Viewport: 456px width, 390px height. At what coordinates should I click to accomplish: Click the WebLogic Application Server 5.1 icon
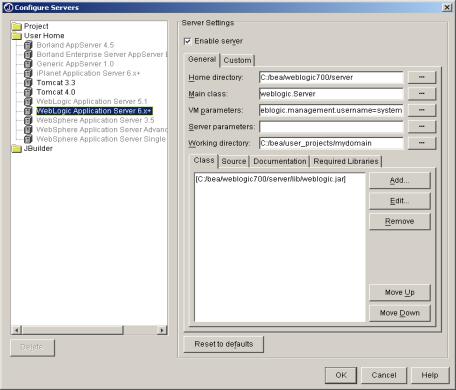[28, 101]
